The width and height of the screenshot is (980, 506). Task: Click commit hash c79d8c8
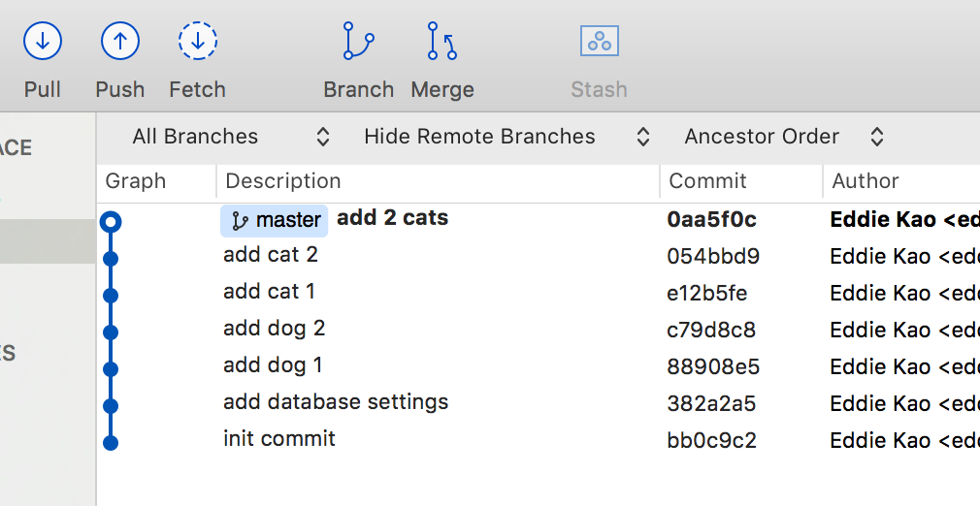point(711,330)
